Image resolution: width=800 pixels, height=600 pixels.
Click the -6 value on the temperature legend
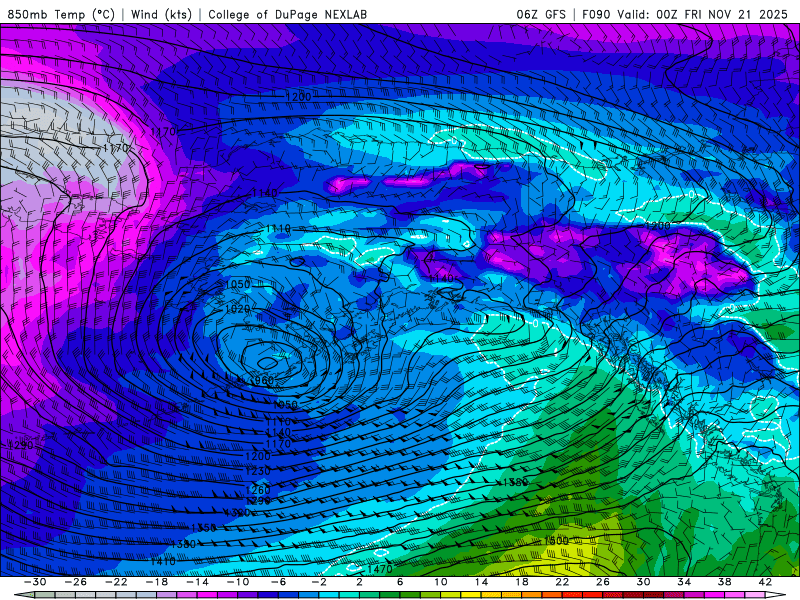279,582
